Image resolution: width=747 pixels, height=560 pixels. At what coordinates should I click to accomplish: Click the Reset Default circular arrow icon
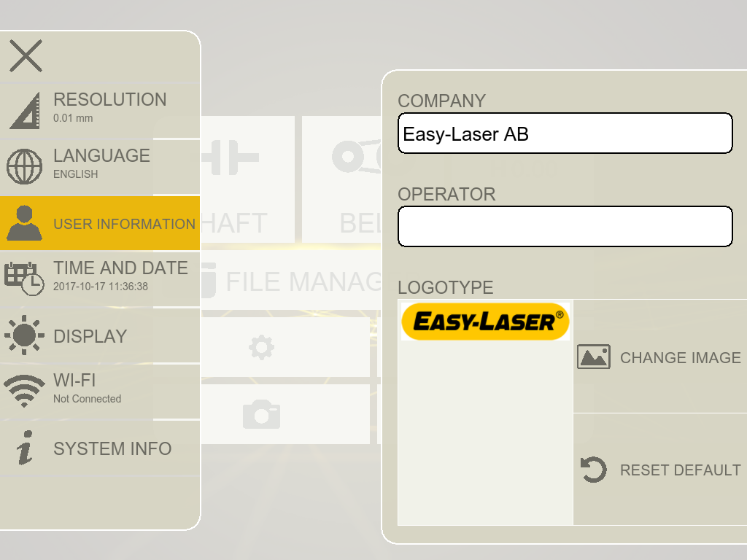593,470
